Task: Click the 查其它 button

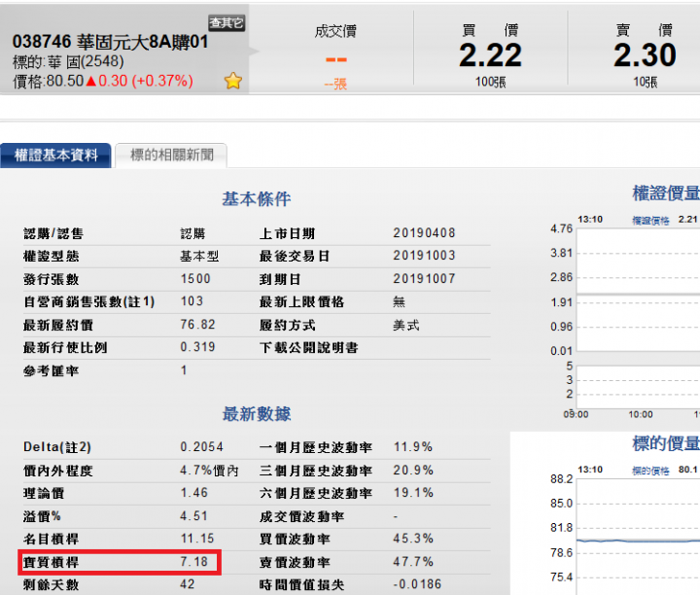Action: point(227,22)
